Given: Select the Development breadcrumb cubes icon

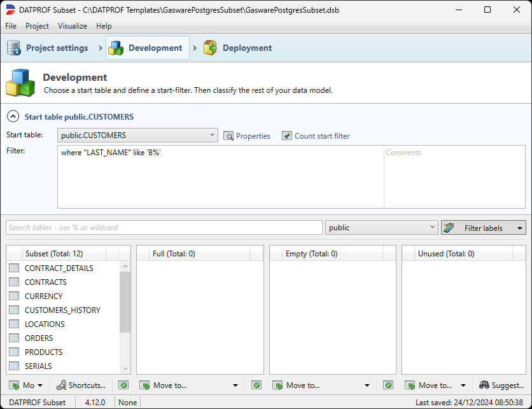Looking at the screenshot, I should (x=115, y=47).
